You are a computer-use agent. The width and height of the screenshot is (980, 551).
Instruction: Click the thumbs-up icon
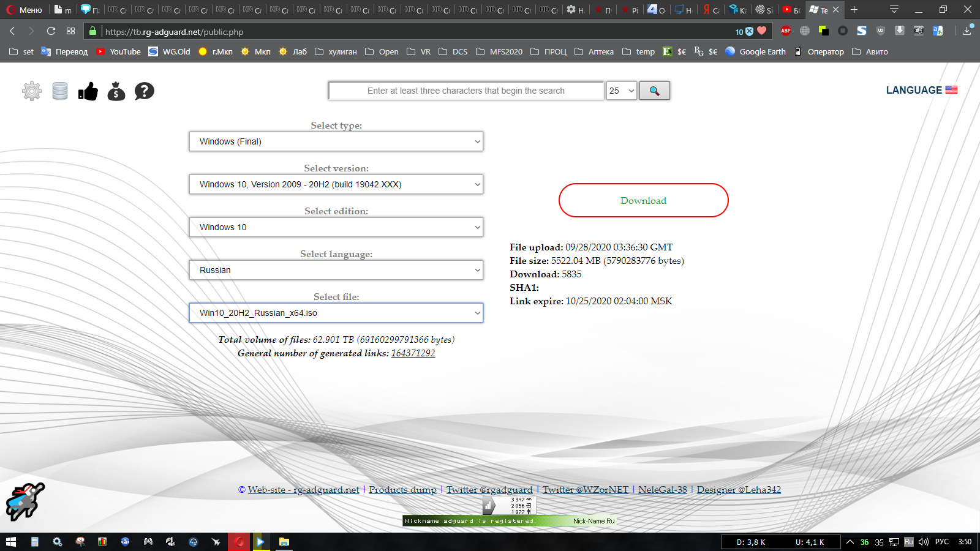(88, 91)
